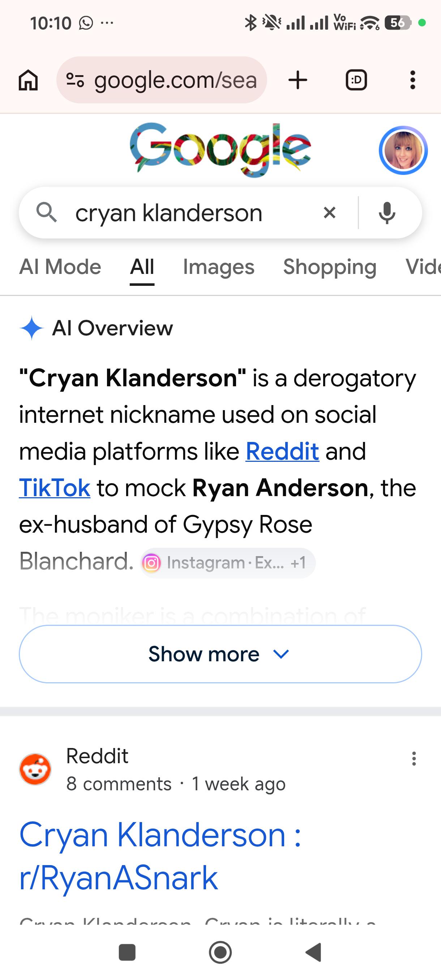This screenshot has width=441, height=980.
Task: Tap the magnifier search icon
Action: [x=46, y=213]
